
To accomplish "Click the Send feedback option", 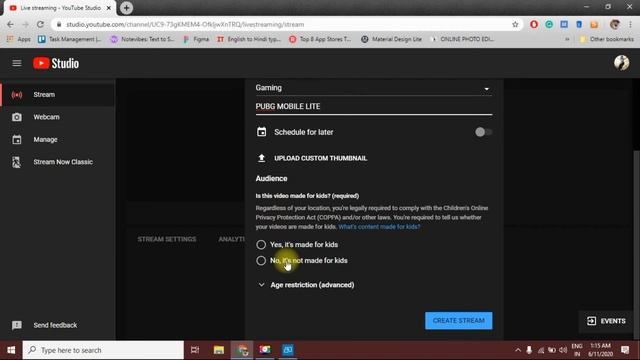I will (55, 325).
